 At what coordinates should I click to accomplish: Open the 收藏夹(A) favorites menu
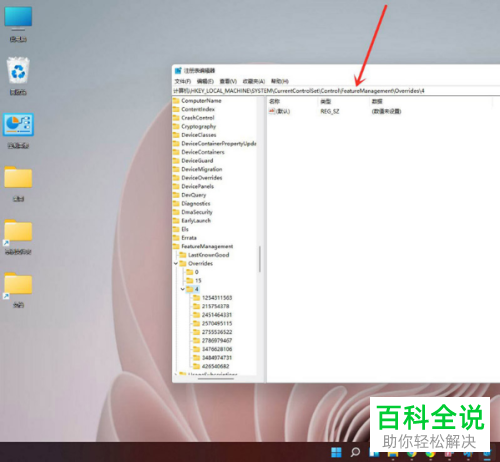point(254,81)
